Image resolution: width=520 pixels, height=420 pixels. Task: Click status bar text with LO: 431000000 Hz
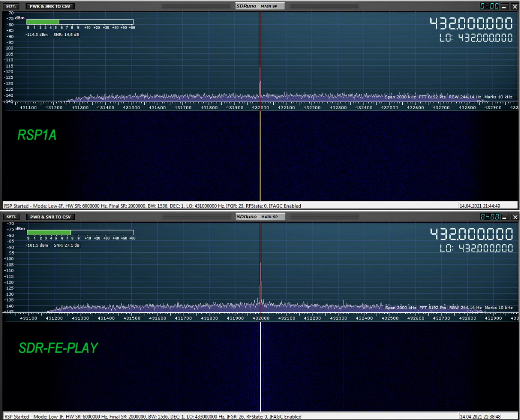[x=153, y=206]
